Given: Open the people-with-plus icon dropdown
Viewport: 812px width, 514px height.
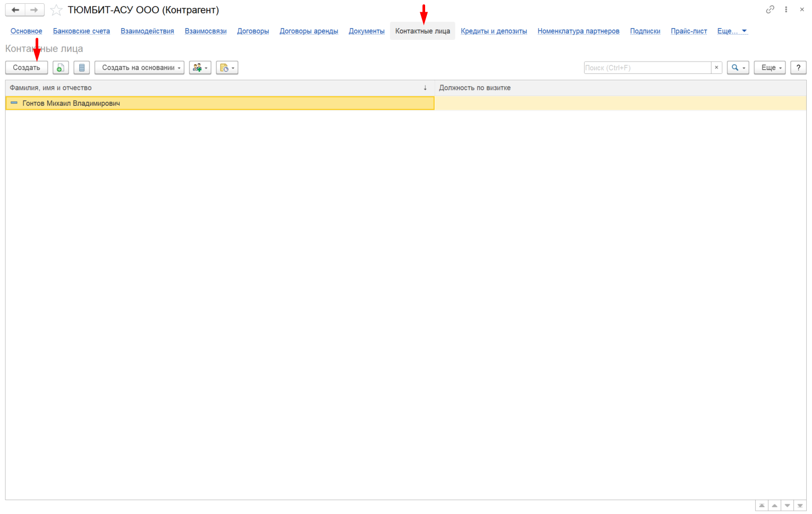Looking at the screenshot, I should click(x=200, y=68).
